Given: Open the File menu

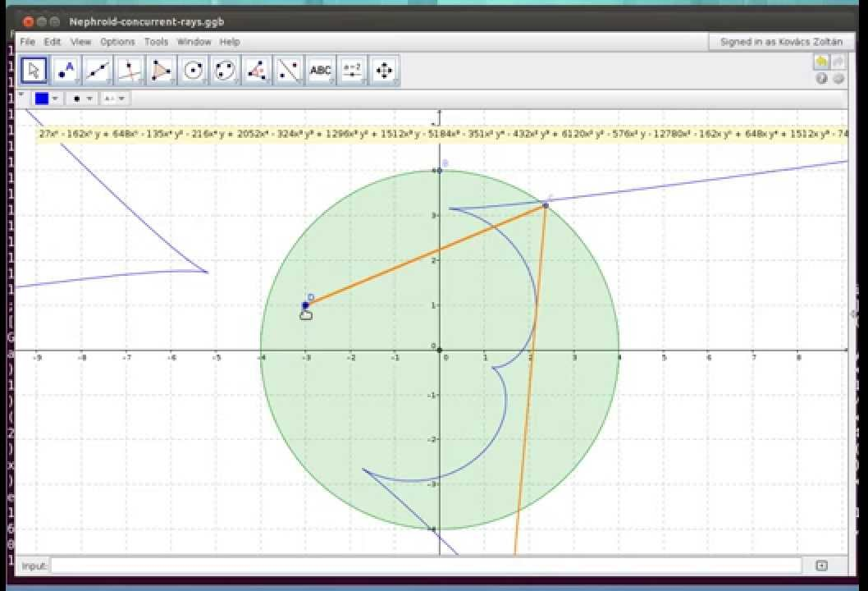Looking at the screenshot, I should click(27, 42).
